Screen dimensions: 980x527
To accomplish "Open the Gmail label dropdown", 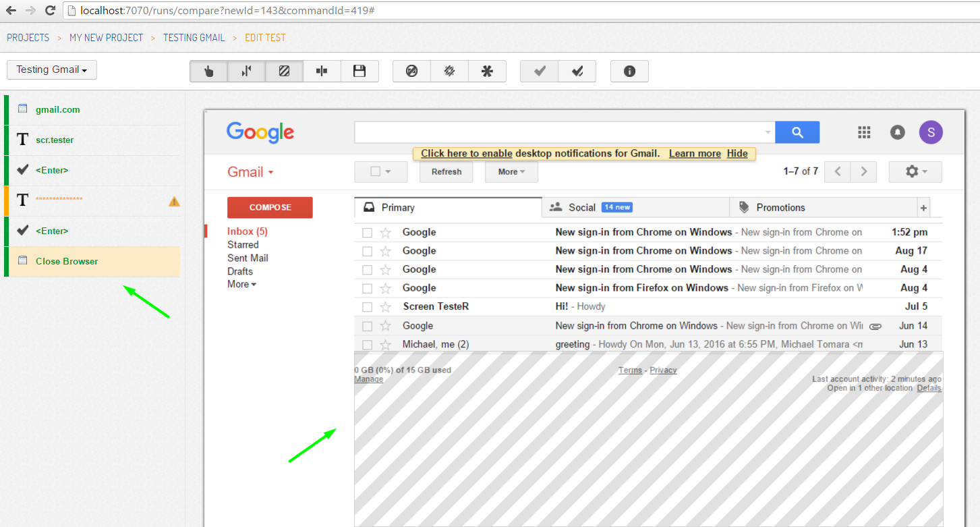I will (250, 172).
